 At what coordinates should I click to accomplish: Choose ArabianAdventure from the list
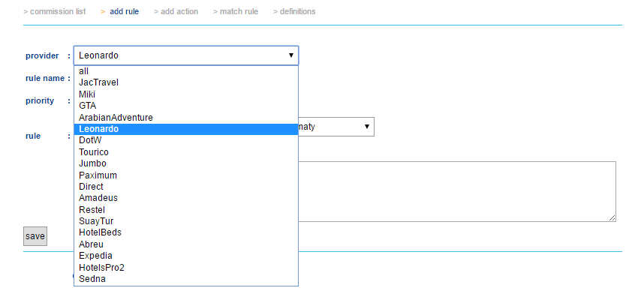[x=186, y=118]
